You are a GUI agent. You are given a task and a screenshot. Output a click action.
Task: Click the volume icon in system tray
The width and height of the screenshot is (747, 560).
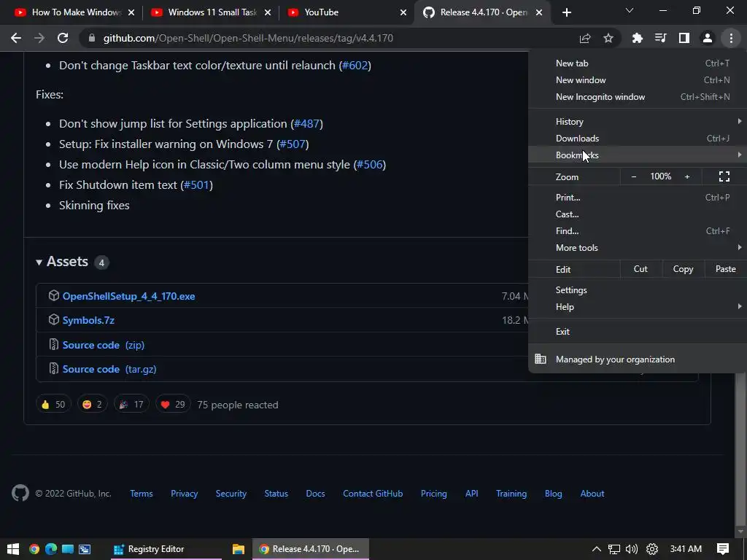pyautogui.click(x=632, y=549)
